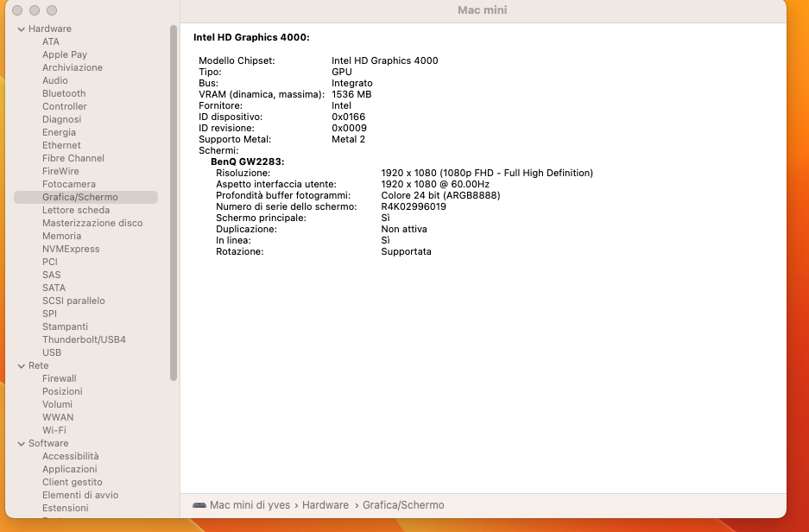Image resolution: width=809 pixels, height=532 pixels.
Task: Select NVMExpress in the sidebar
Action: (x=71, y=249)
